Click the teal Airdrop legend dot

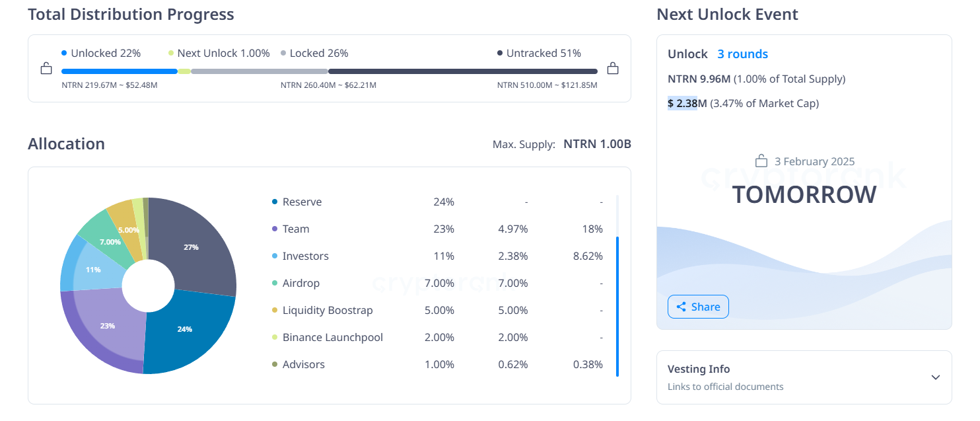click(x=275, y=283)
